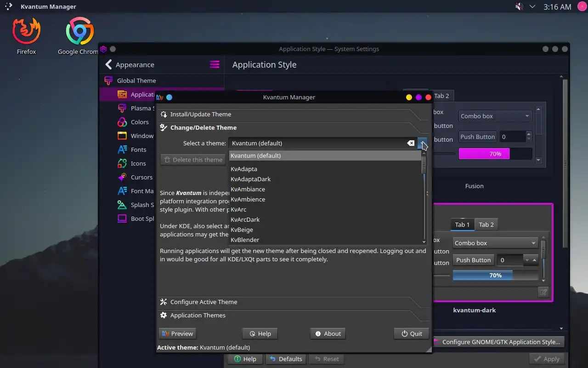588x368 pixels.
Task: Choose KvAdapta theme from list
Action: coord(325,169)
